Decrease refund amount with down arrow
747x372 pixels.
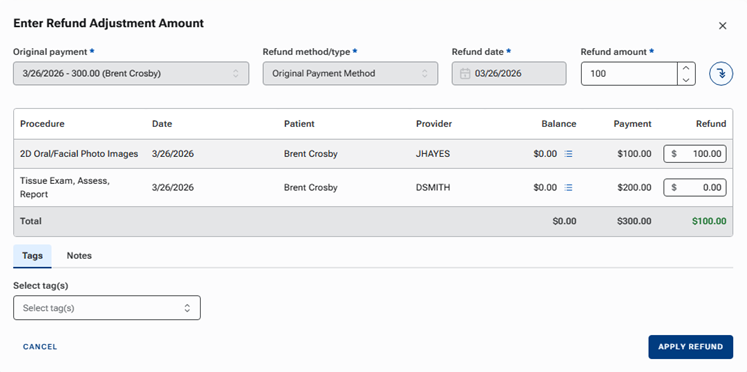pyautogui.click(x=686, y=80)
